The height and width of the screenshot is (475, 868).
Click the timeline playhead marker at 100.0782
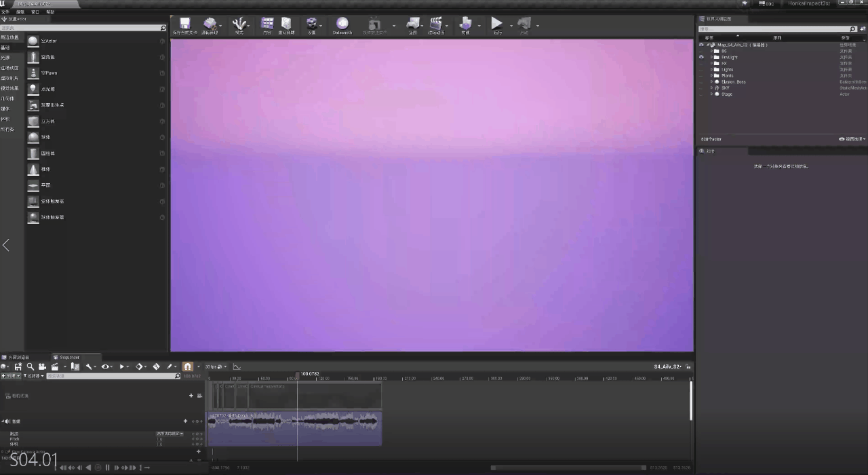click(297, 375)
